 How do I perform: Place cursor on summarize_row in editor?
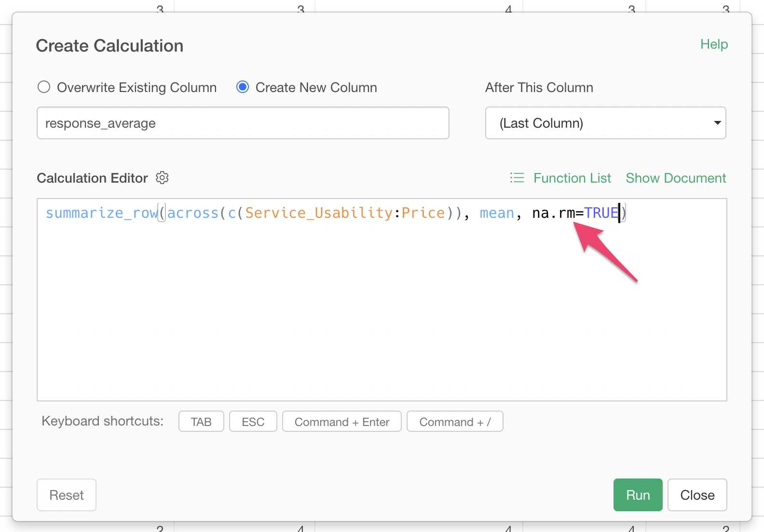tap(101, 213)
